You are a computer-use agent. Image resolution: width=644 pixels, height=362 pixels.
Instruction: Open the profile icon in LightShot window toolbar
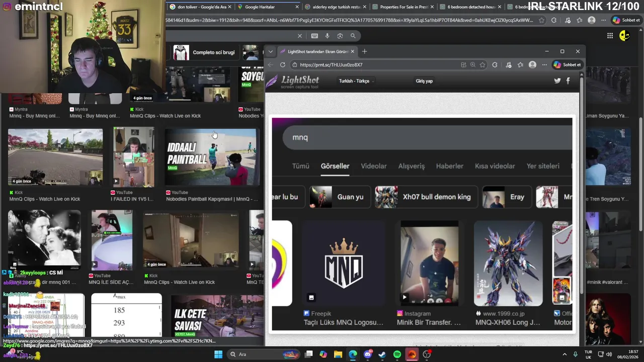tap(532, 65)
